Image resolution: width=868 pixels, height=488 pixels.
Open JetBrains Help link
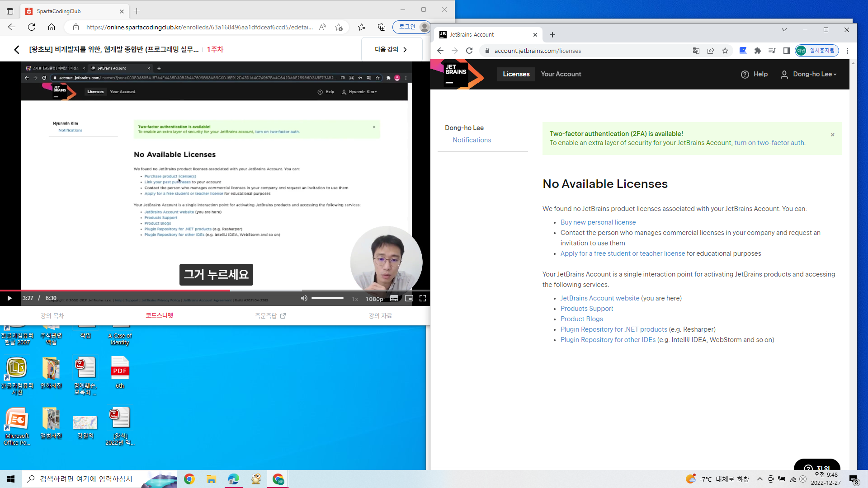click(754, 74)
